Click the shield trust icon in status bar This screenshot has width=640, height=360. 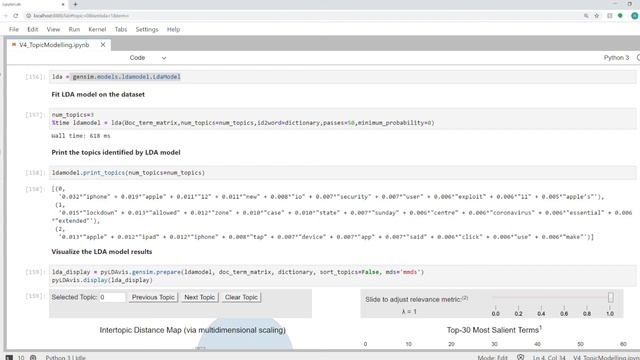[520, 357]
